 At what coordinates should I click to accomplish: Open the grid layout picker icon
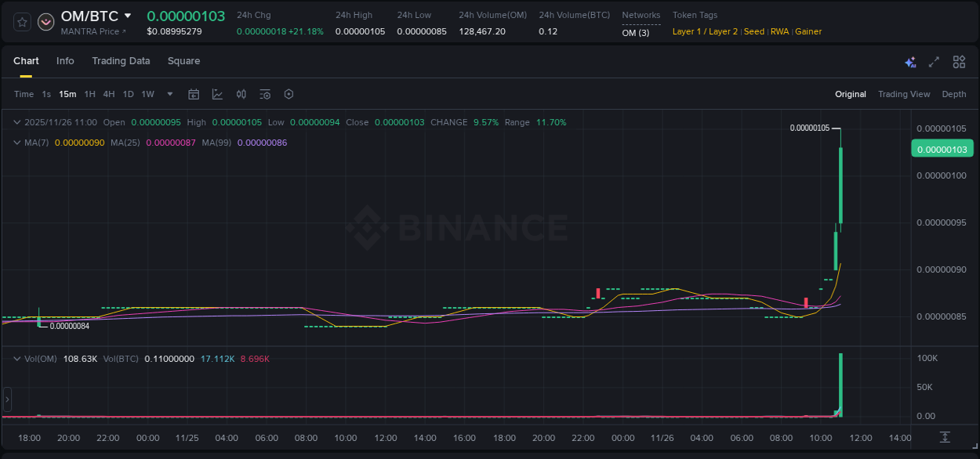pos(959,61)
